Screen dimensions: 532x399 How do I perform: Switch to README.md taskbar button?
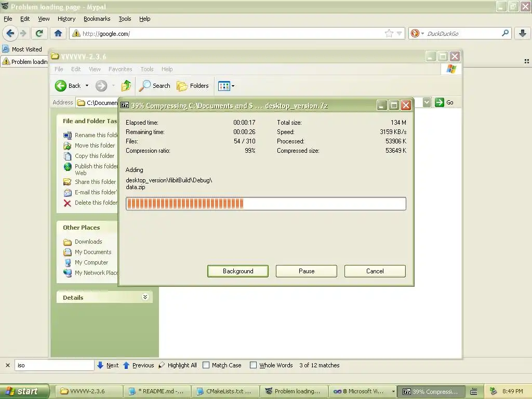coord(156,391)
